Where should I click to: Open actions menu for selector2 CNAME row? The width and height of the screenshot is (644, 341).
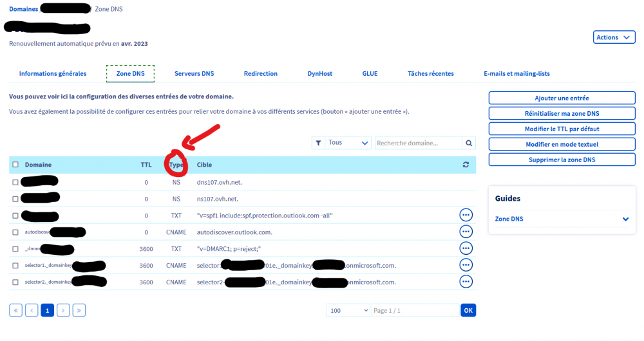[x=466, y=282]
